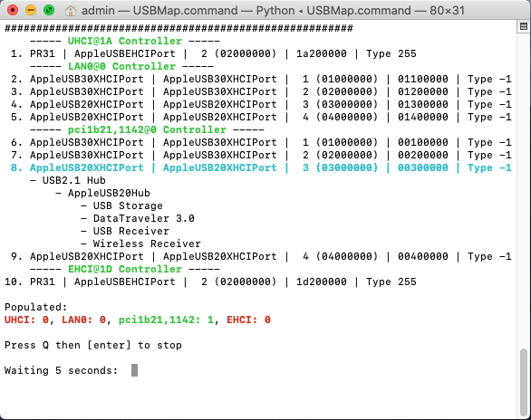The height and width of the screenshot is (420, 531).
Task: Click the home folder icon in title bar
Action: (70, 11)
